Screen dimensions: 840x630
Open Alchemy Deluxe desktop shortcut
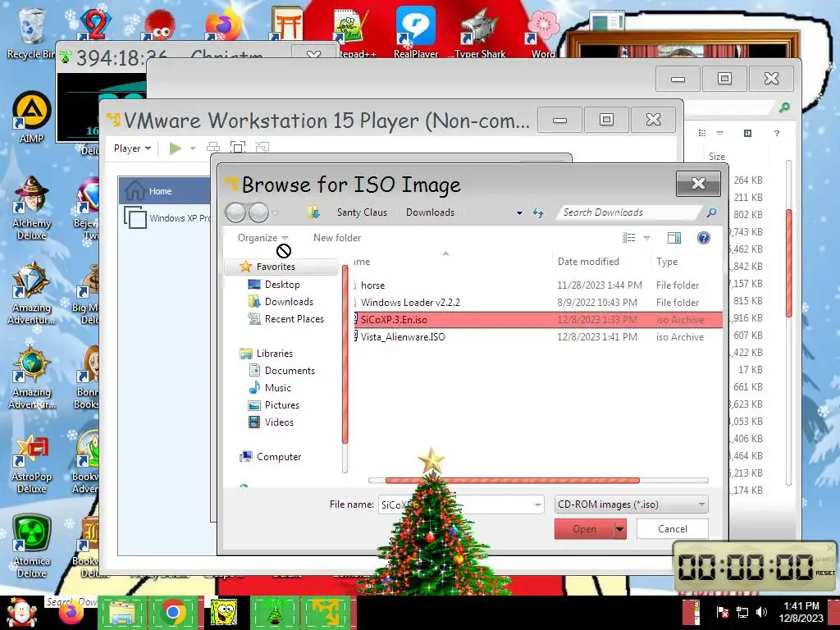click(x=32, y=208)
